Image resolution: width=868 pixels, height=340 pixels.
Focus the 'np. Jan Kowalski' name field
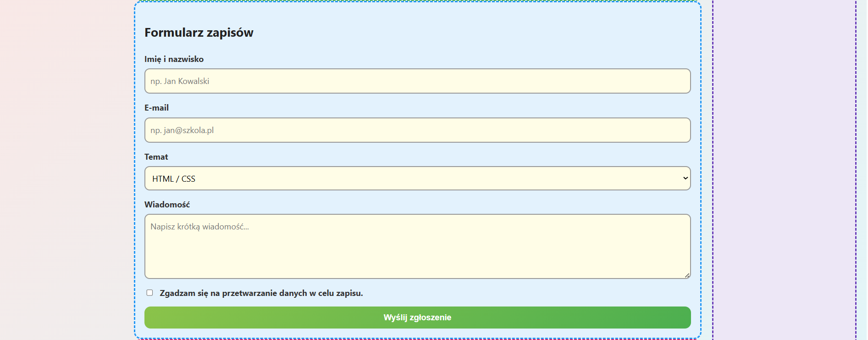(417, 81)
